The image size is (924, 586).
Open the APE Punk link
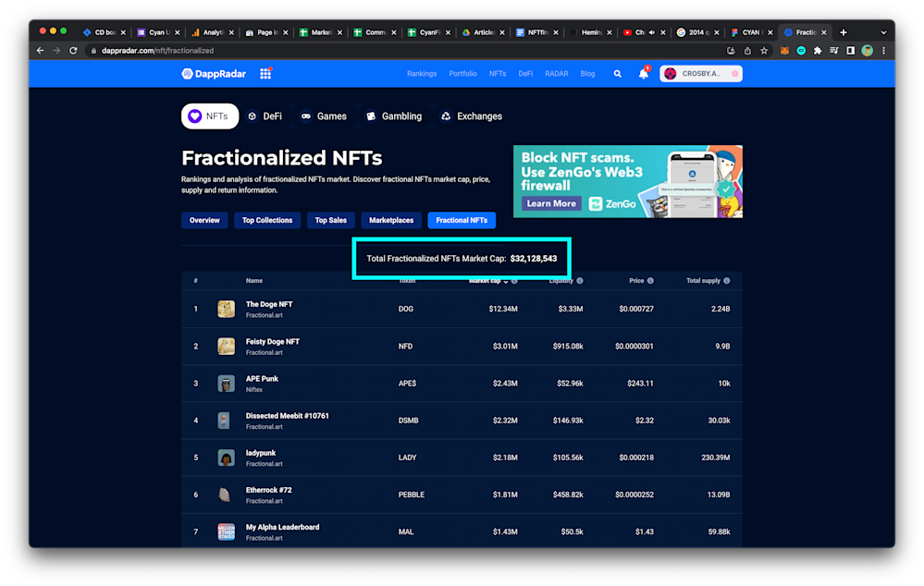pos(262,379)
